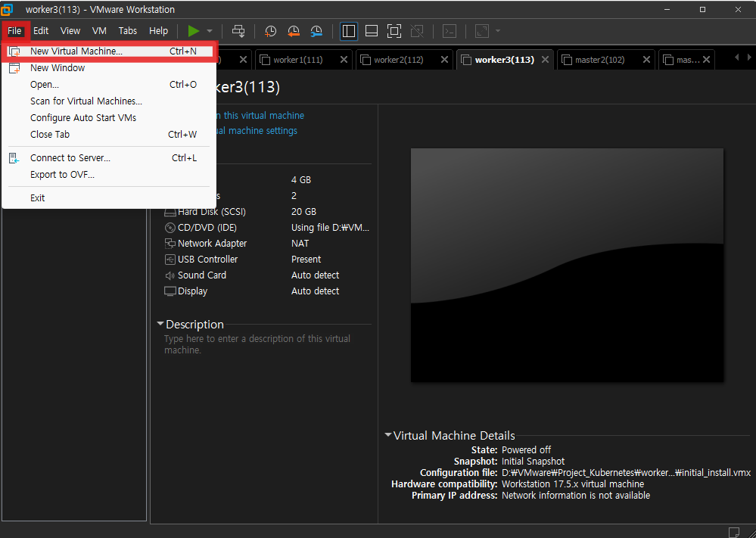Click the worker1(111) tab VM icon
Screen dimensions: 756x538
coord(265,60)
